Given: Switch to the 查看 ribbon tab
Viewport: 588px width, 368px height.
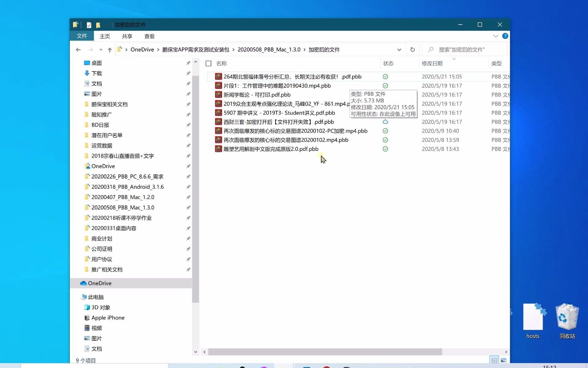Looking at the screenshot, I should pyautogui.click(x=149, y=36).
